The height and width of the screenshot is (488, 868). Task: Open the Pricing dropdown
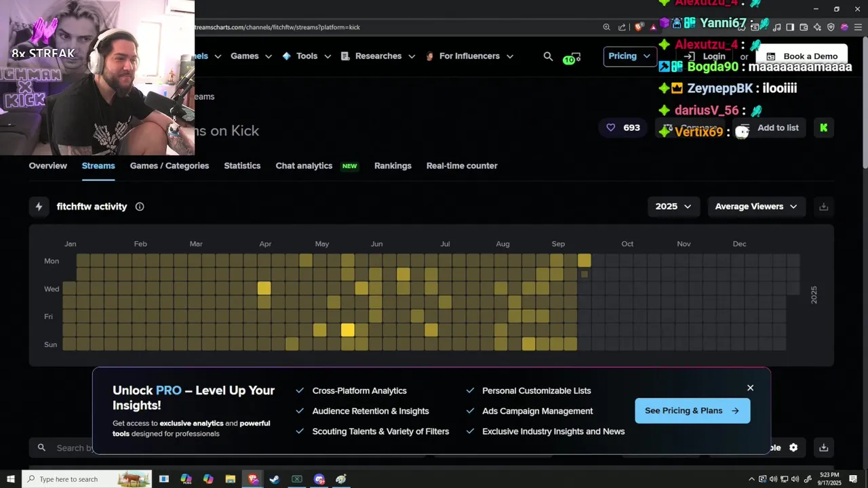coord(629,56)
